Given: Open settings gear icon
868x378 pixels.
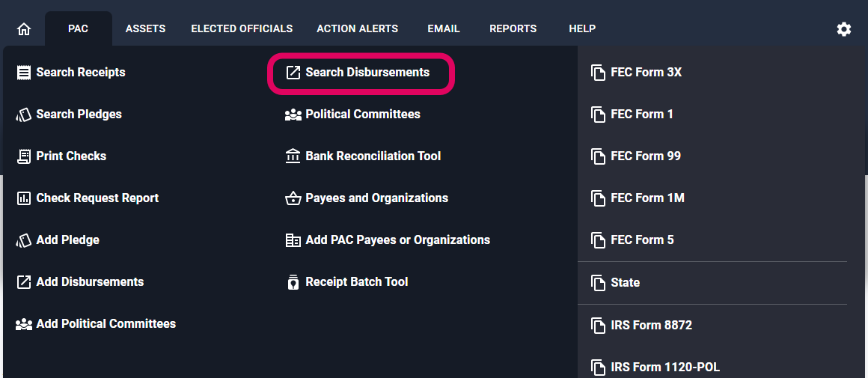Looking at the screenshot, I should coord(843,29).
